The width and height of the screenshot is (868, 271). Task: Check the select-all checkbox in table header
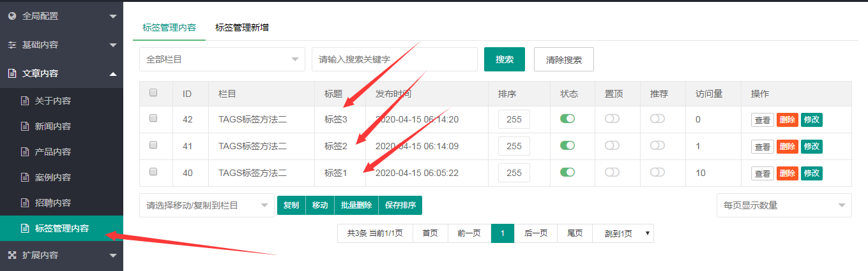point(153,93)
